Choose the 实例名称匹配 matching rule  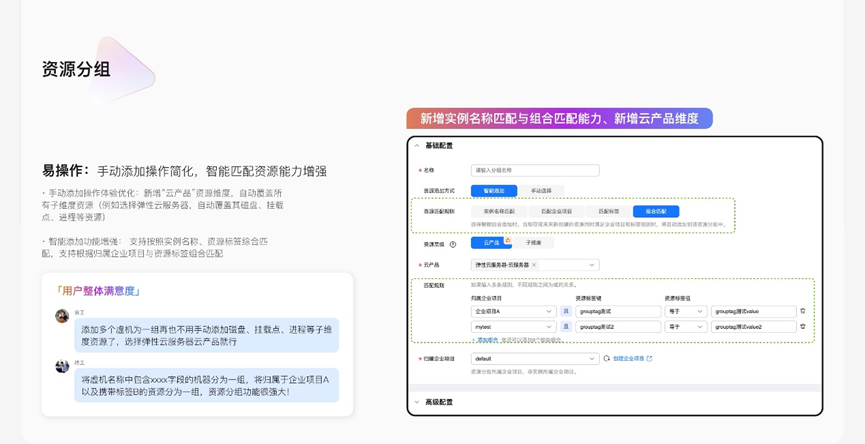click(499, 212)
